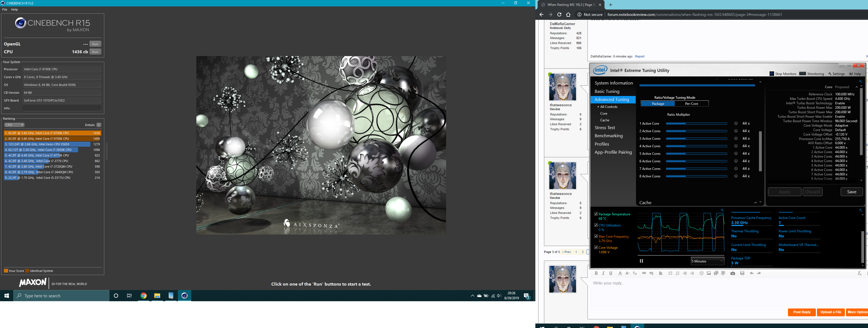Go to previous page via Prev link

[x=566, y=252]
